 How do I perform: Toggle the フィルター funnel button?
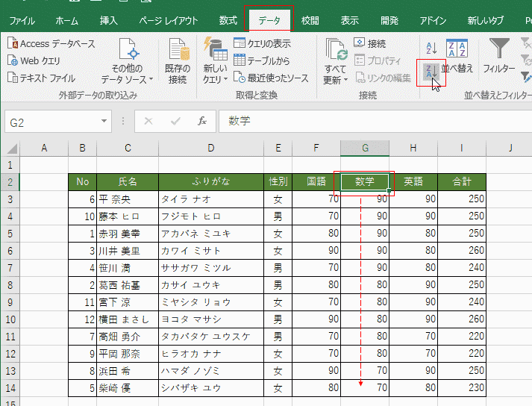[498, 56]
